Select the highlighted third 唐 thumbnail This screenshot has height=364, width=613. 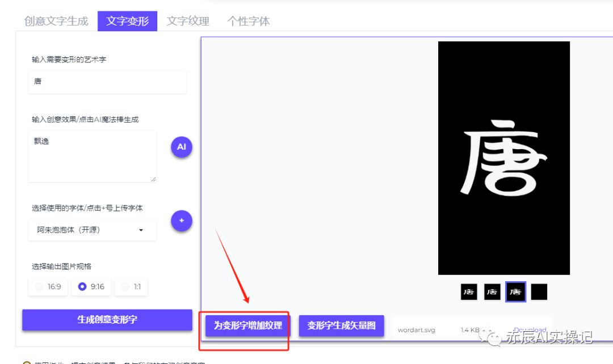(515, 292)
